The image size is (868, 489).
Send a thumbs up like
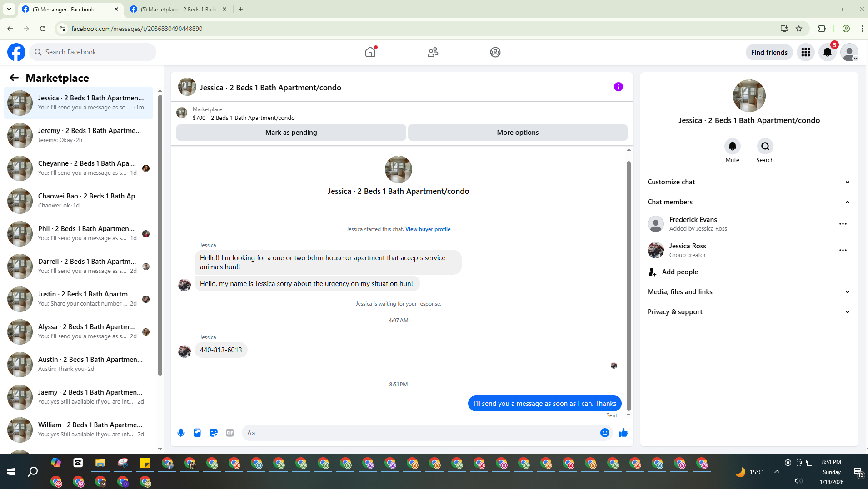pyautogui.click(x=623, y=433)
